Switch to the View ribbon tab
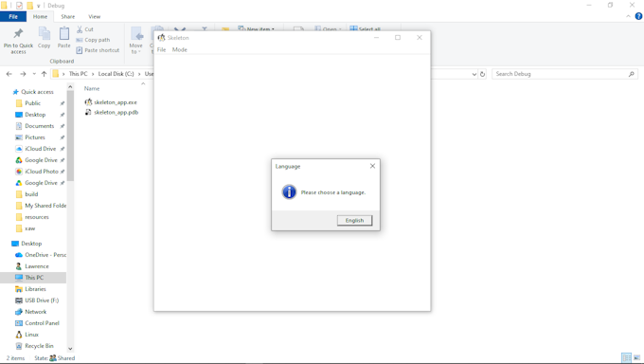The width and height of the screenshot is (644, 364). pos(95,16)
